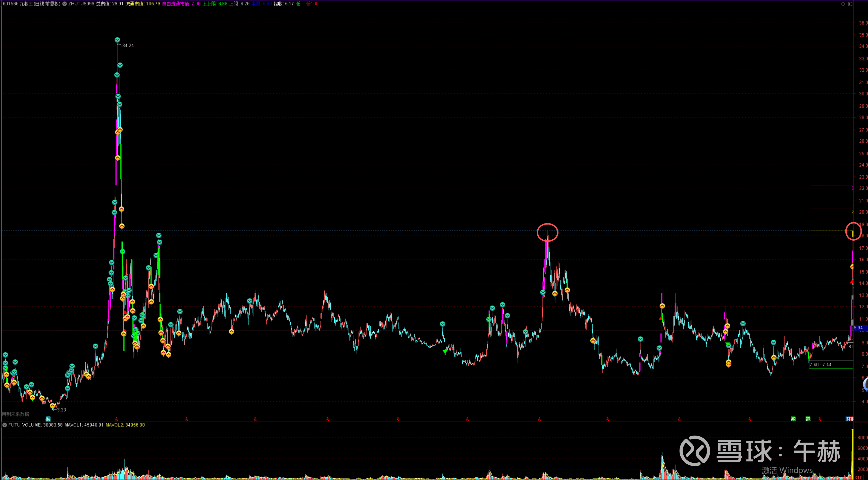Click the red circle at right edge
Image resolution: width=868 pixels, height=480 pixels.
coord(853,231)
